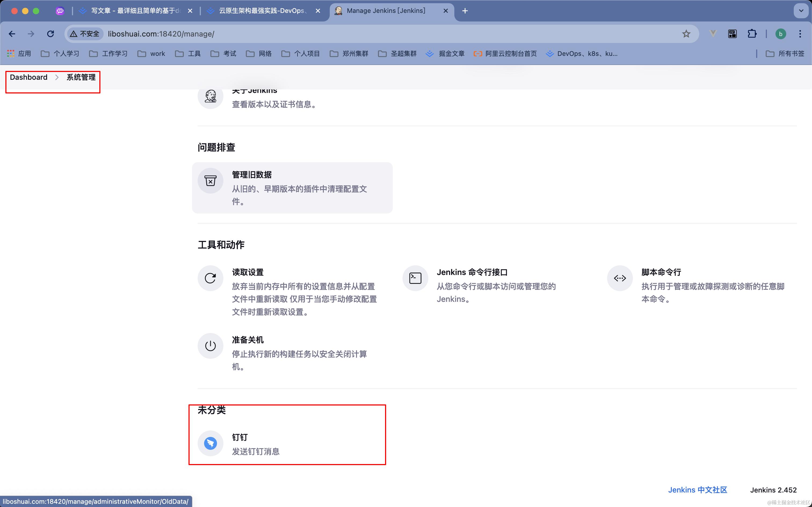Click the Prepare for Shutdown power icon

point(210,346)
